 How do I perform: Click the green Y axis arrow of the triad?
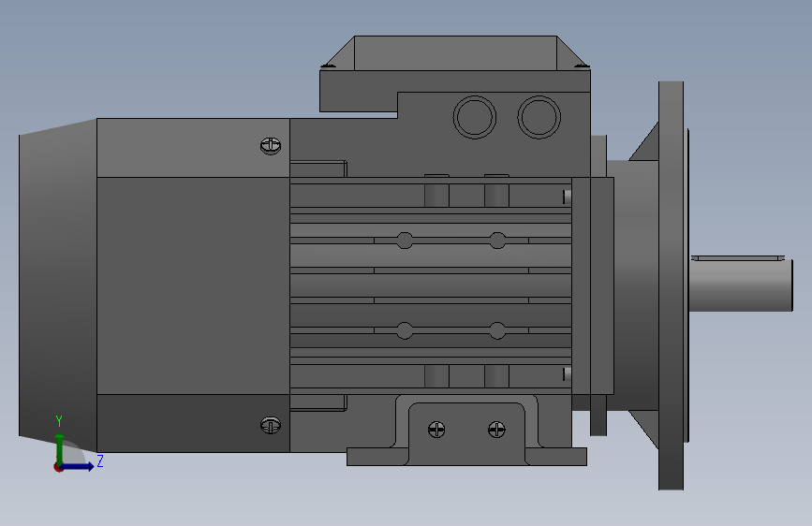(x=60, y=446)
